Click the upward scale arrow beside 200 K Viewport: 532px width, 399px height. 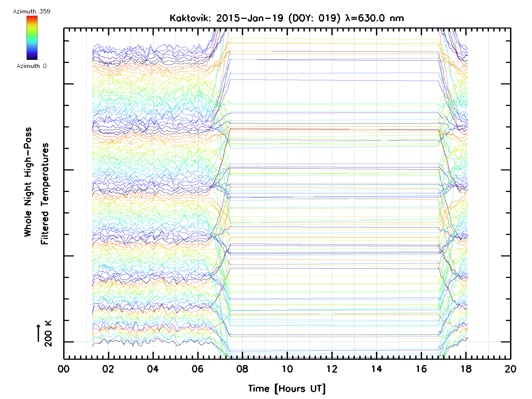pos(39,333)
